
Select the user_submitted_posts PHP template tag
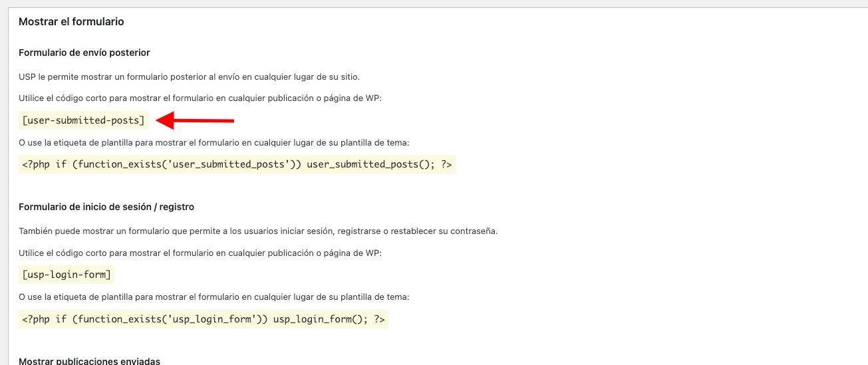[x=237, y=164]
